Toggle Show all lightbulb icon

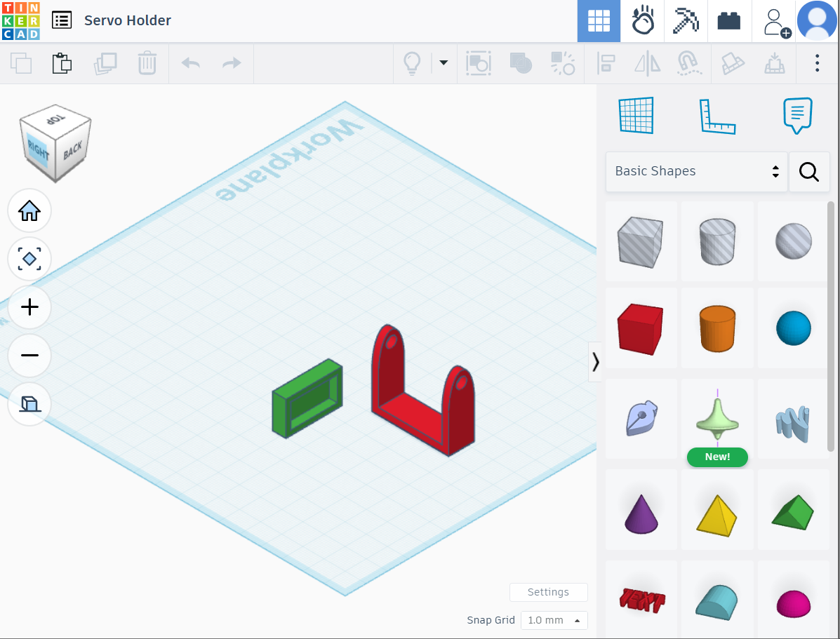tap(412, 63)
